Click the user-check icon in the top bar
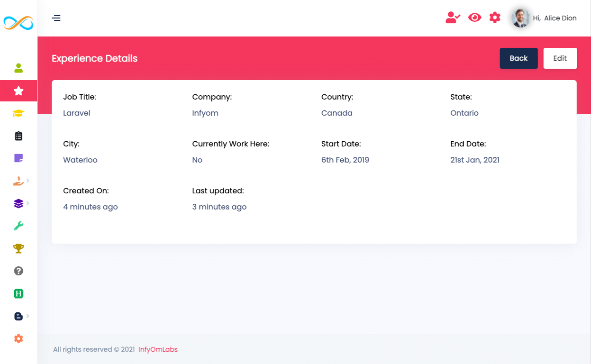Screen dimensions: 591x364 [x=453, y=18]
